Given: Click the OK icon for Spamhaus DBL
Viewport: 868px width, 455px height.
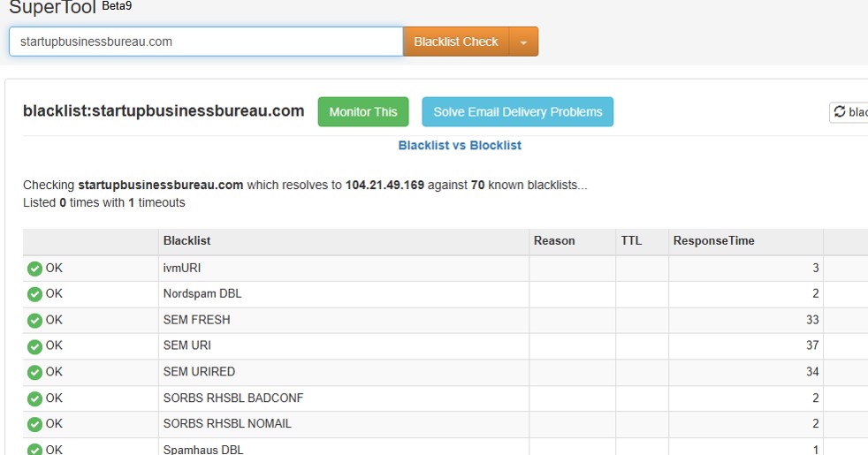Looking at the screenshot, I should (x=34, y=449).
